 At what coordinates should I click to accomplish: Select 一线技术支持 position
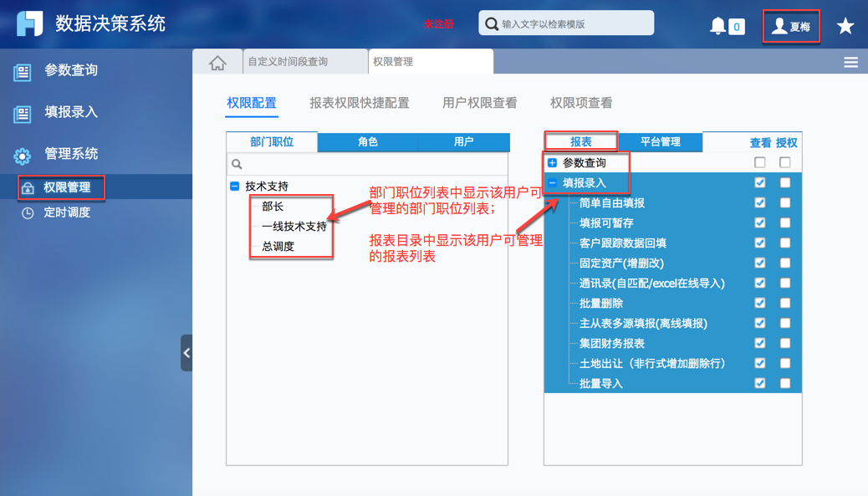[294, 227]
